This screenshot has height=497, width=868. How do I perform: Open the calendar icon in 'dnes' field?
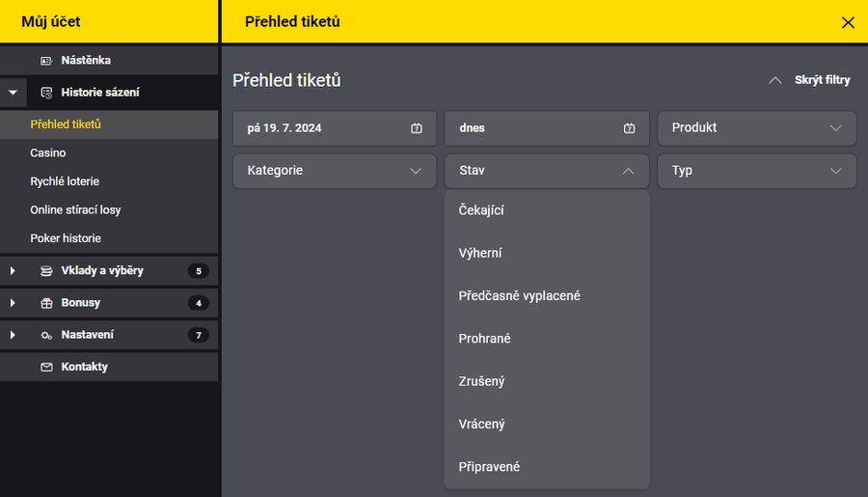click(x=629, y=128)
